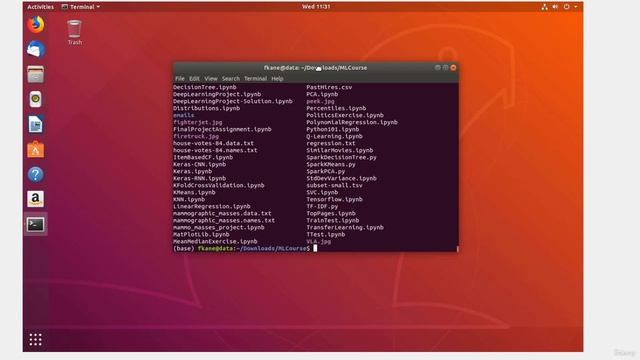The image size is (640, 360).
Task: Launch Rhythmbox music player from dock
Action: 36,99
